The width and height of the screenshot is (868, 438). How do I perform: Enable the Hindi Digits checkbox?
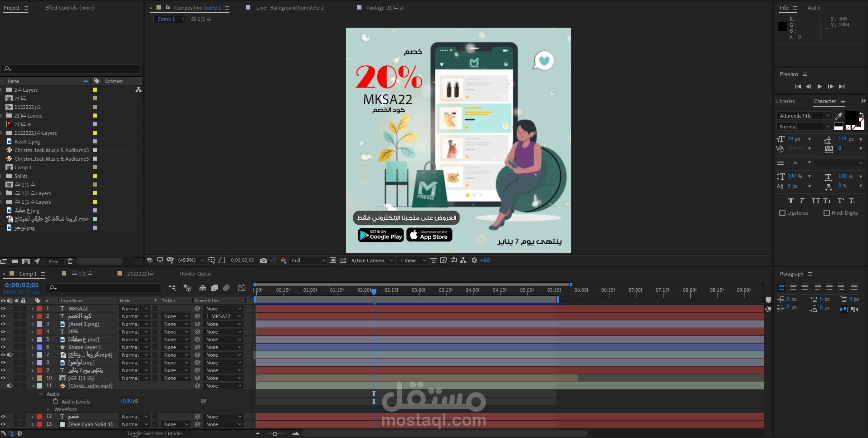(827, 213)
